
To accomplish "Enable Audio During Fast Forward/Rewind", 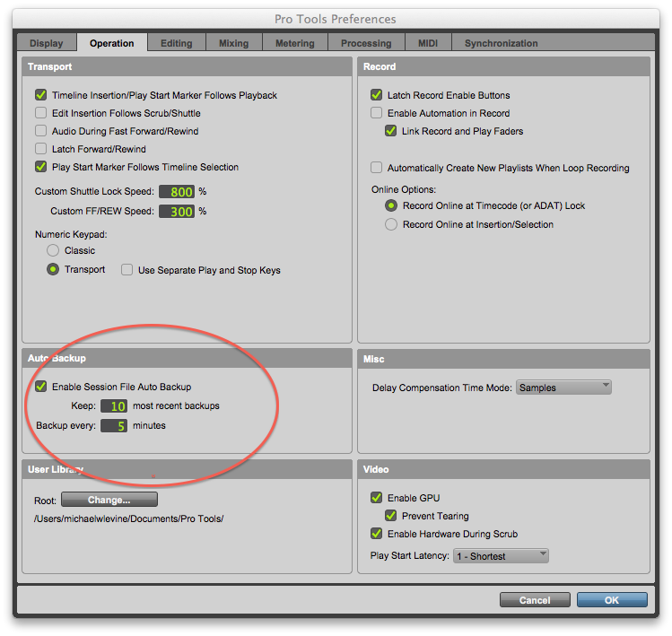I will point(40,131).
